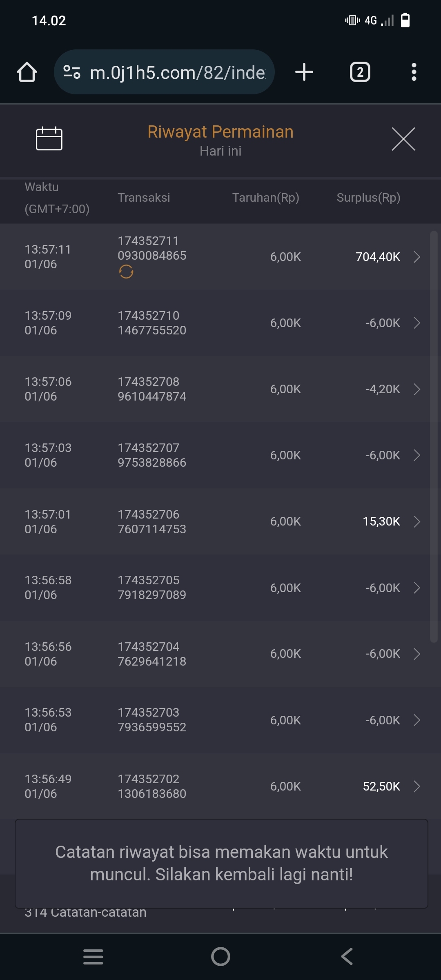Viewport: 441px width, 980px height.
Task: Open a new browser tab
Action: [x=304, y=72]
